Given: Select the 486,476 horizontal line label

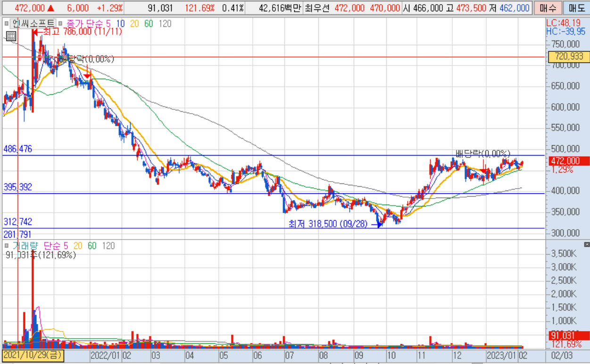Looking at the screenshot, I should (18, 149).
